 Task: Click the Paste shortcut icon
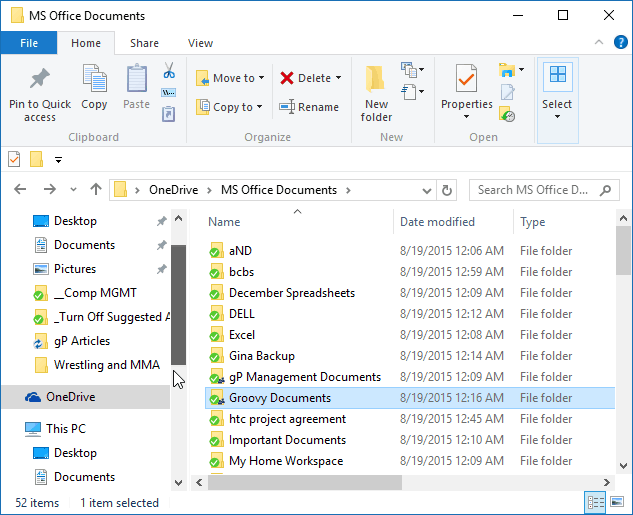pyautogui.click(x=169, y=113)
